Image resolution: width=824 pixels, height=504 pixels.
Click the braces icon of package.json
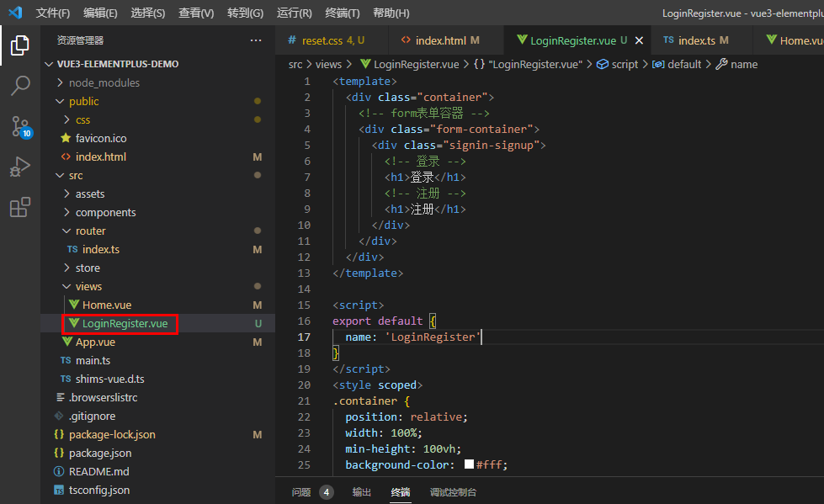(60, 453)
